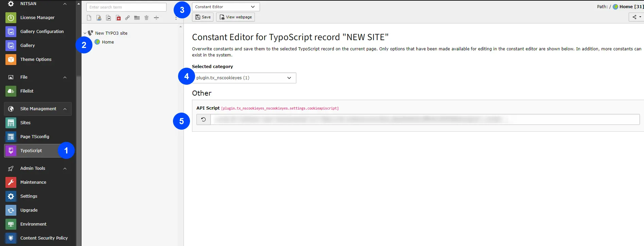Open the Settings module under Admin Tools
Viewport: 644px width, 246px height.
(38, 196)
